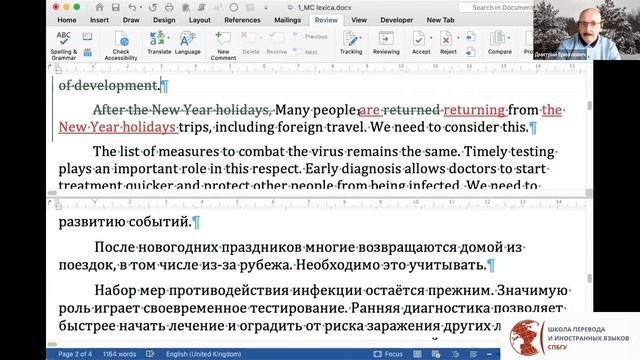Switch to Draft view
This screenshot has width=640, height=360.
click(x=473, y=354)
